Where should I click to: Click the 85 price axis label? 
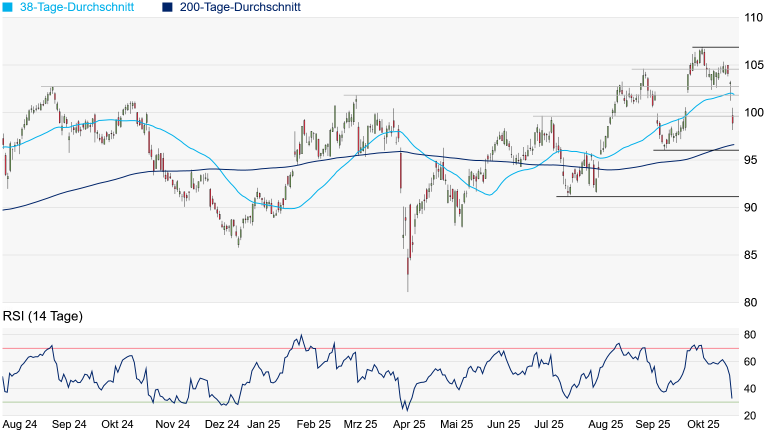point(752,255)
